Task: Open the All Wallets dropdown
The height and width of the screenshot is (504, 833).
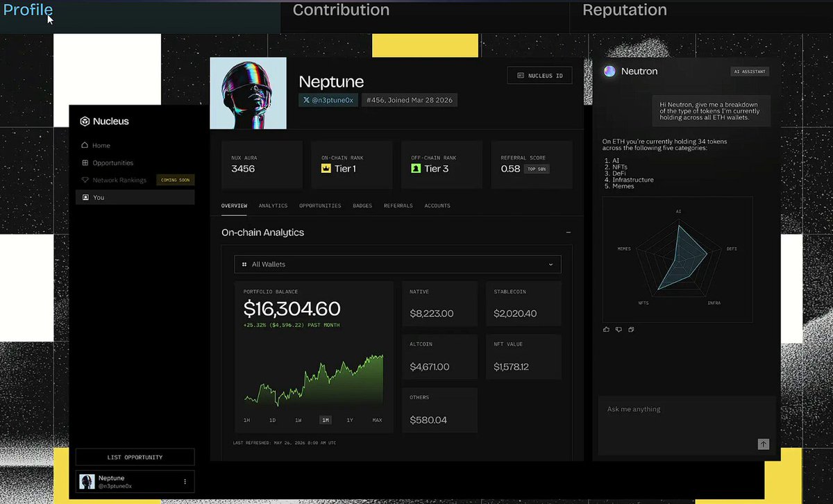Action: click(x=398, y=264)
